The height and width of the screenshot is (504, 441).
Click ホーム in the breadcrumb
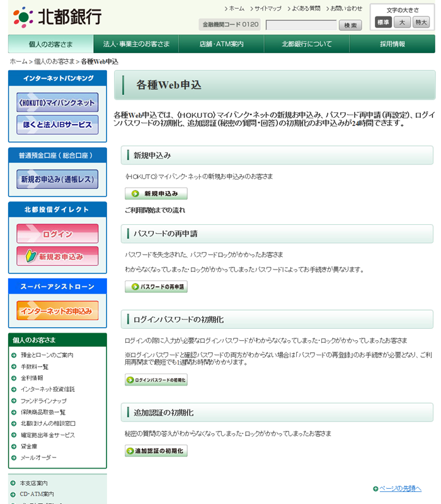[x=18, y=61]
